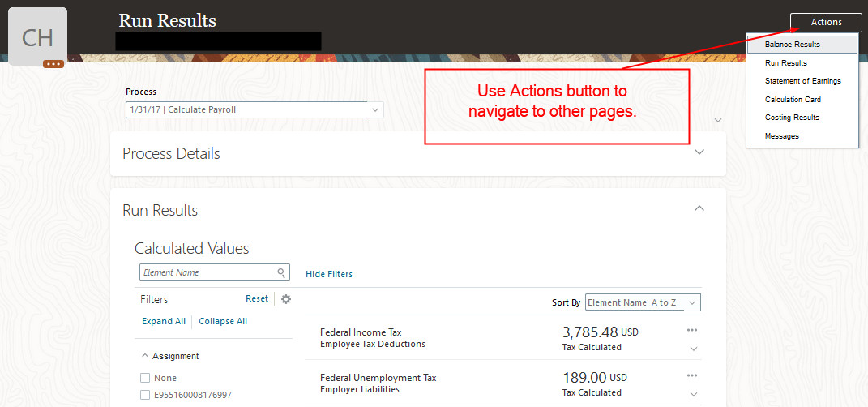The image size is (868, 407).
Task: Check the None assignment checkbox
Action: pyautogui.click(x=145, y=378)
